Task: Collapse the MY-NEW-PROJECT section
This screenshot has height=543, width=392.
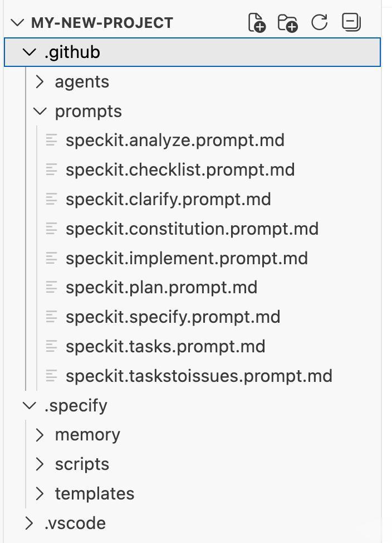Action: pyautogui.click(x=18, y=23)
